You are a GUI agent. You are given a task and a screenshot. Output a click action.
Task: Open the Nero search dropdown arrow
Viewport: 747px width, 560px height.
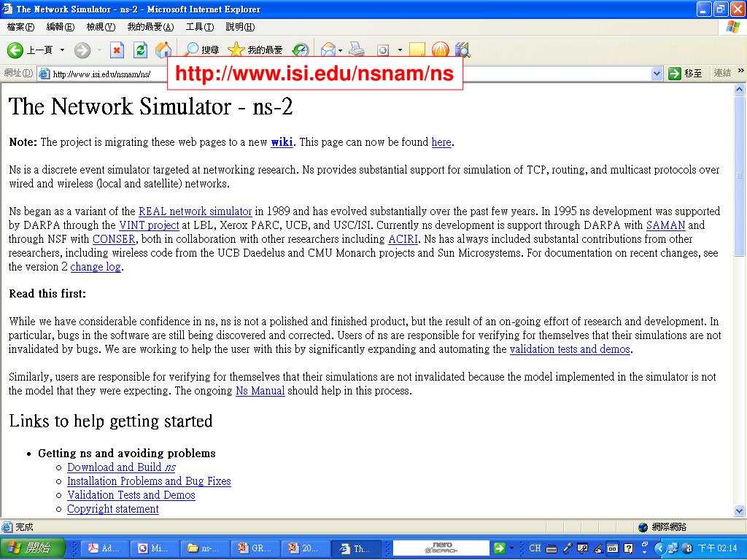click(x=511, y=548)
